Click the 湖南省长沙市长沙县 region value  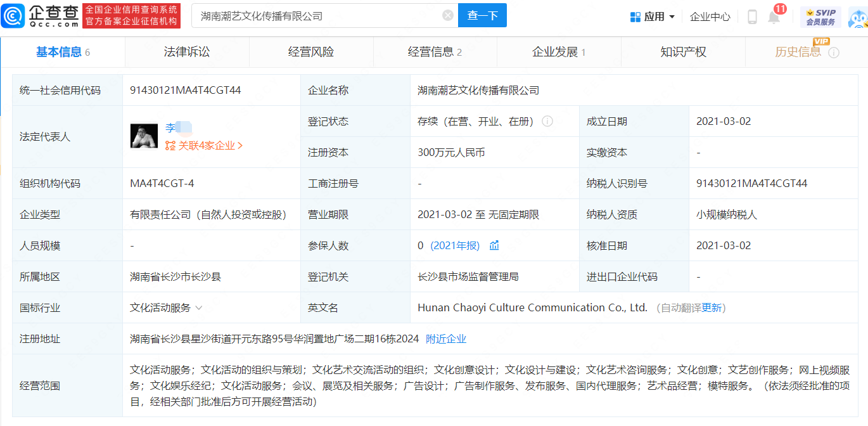tap(176, 276)
